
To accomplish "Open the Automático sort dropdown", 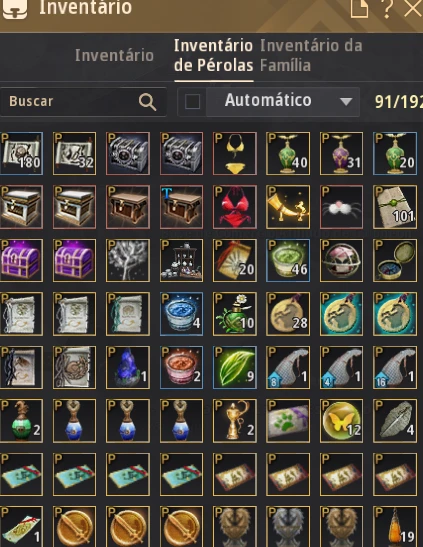I will click(283, 102).
